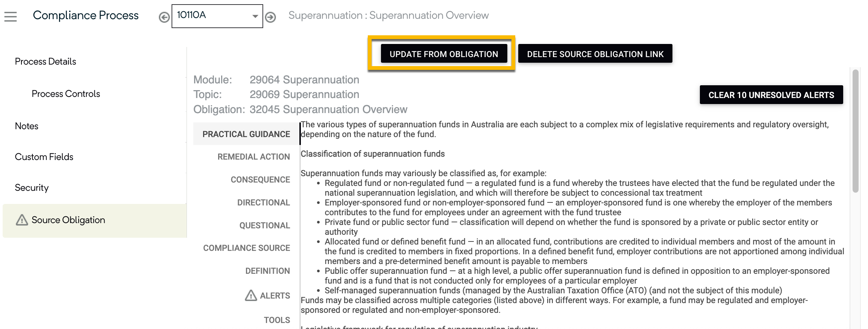Click the warning triangle next to ALERTS
This screenshot has width=868, height=329.
[251, 296]
